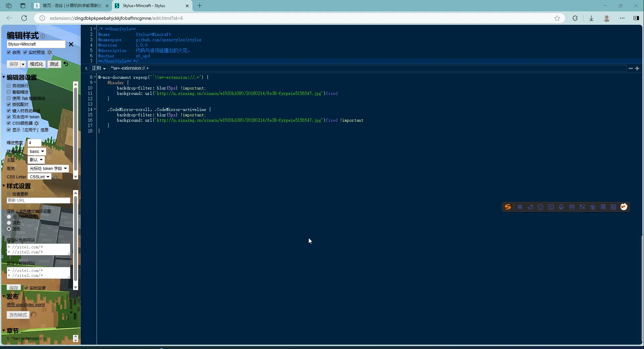This screenshot has width=644, height=349.
Task: Click the favorites star in the address bar
Action: [x=557, y=18]
